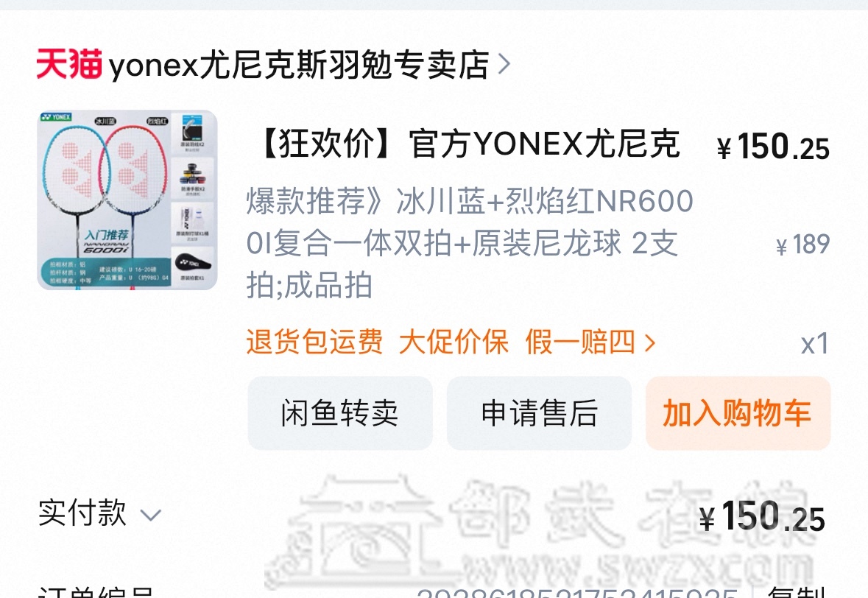
Task: Open the yonex尤尼克斯羽勉专卖店 store page
Action: pos(299,65)
